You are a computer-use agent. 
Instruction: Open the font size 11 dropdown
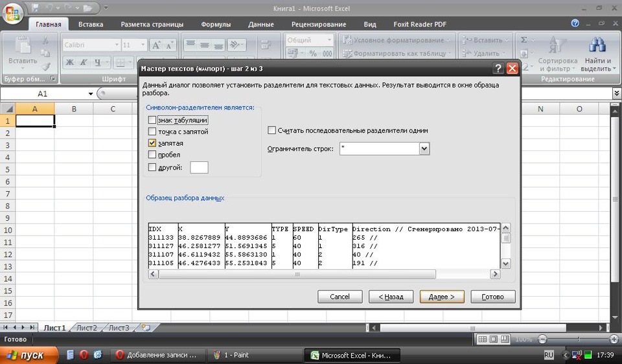[x=143, y=45]
